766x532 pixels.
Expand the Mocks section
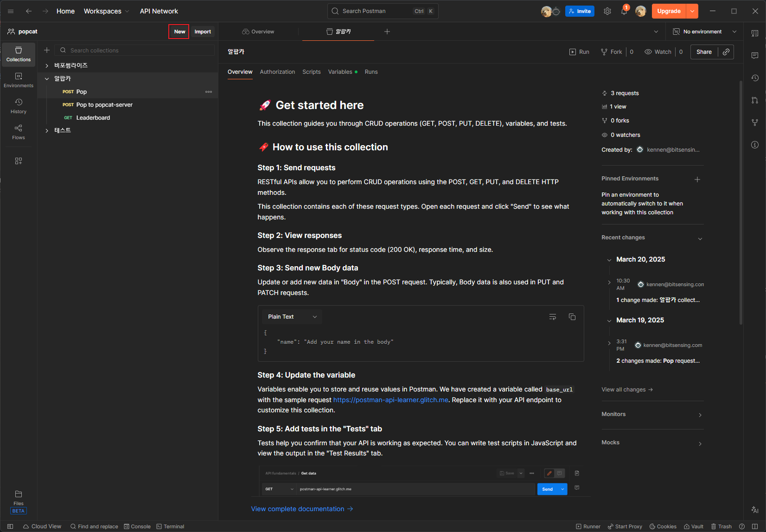(x=700, y=443)
